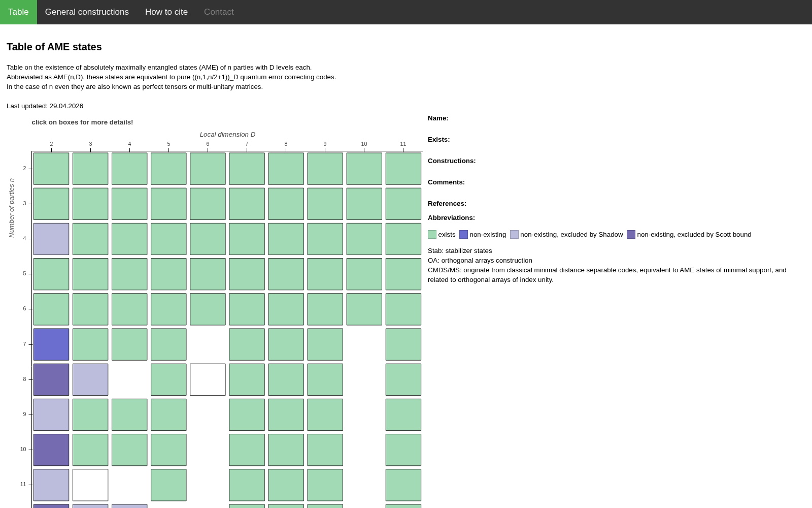Go to General constructions page
This screenshot has height=508, width=812.
(87, 12)
